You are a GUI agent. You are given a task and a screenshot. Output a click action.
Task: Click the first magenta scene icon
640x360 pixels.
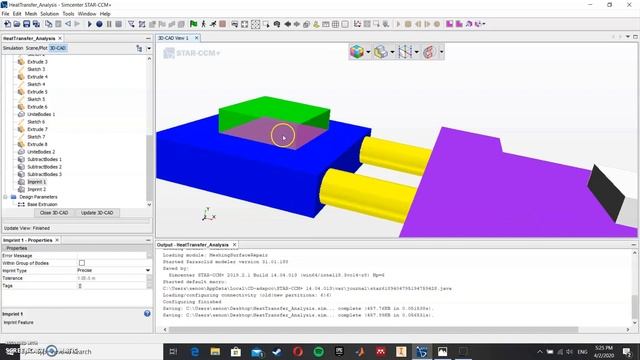[x=449, y=24]
